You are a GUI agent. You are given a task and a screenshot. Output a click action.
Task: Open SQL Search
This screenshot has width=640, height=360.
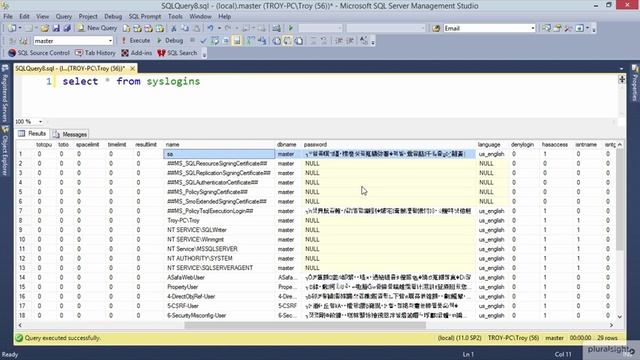pos(177,53)
